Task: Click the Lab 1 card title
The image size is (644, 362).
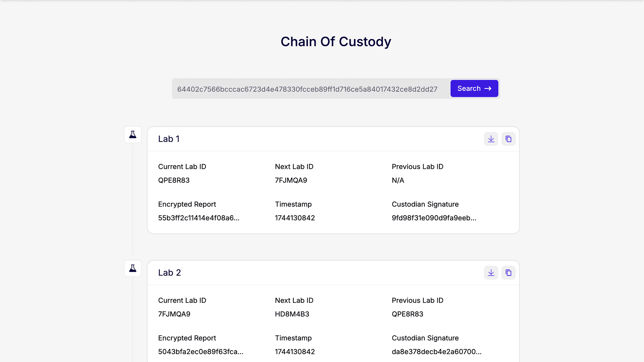Action: pos(169,139)
